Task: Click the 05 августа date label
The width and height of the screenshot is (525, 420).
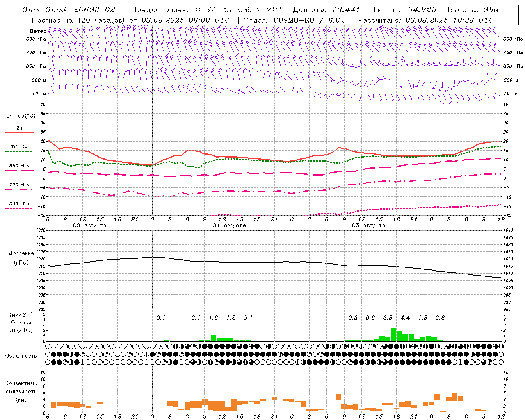Action: [369, 226]
